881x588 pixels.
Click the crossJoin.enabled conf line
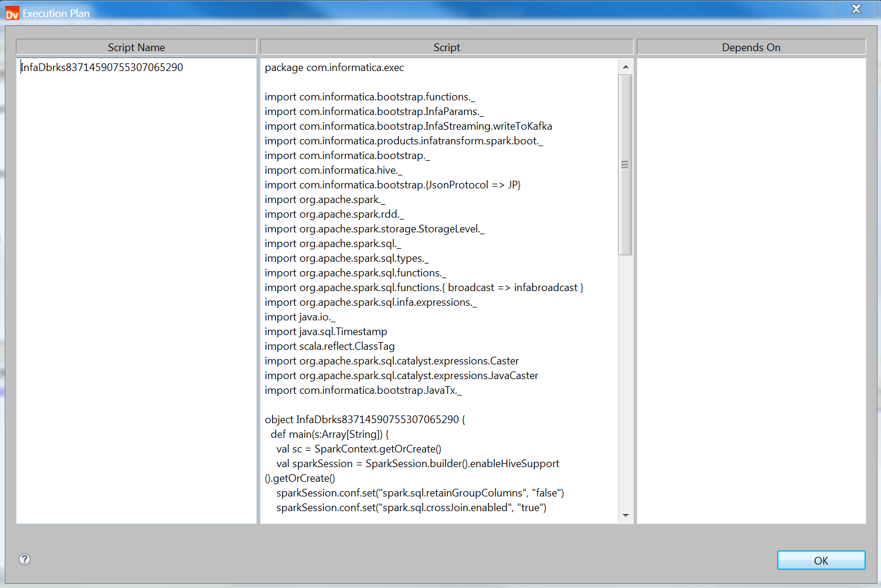point(411,508)
